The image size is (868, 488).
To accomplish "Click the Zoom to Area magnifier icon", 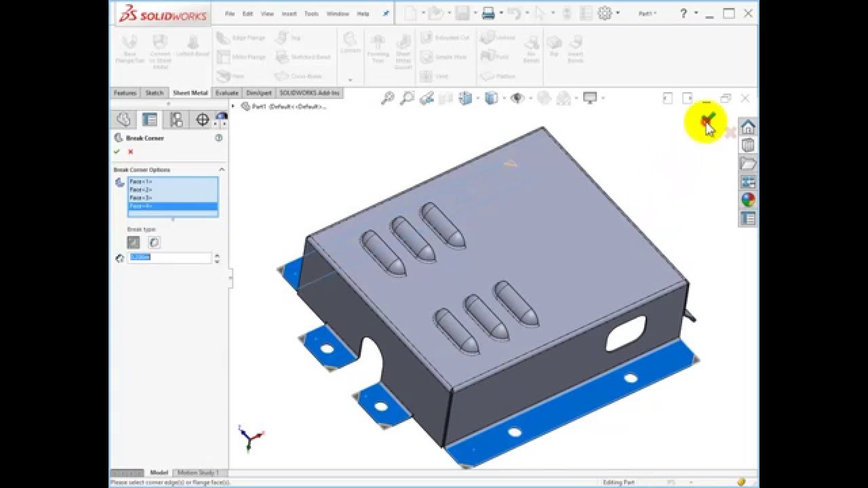I will click(x=407, y=98).
